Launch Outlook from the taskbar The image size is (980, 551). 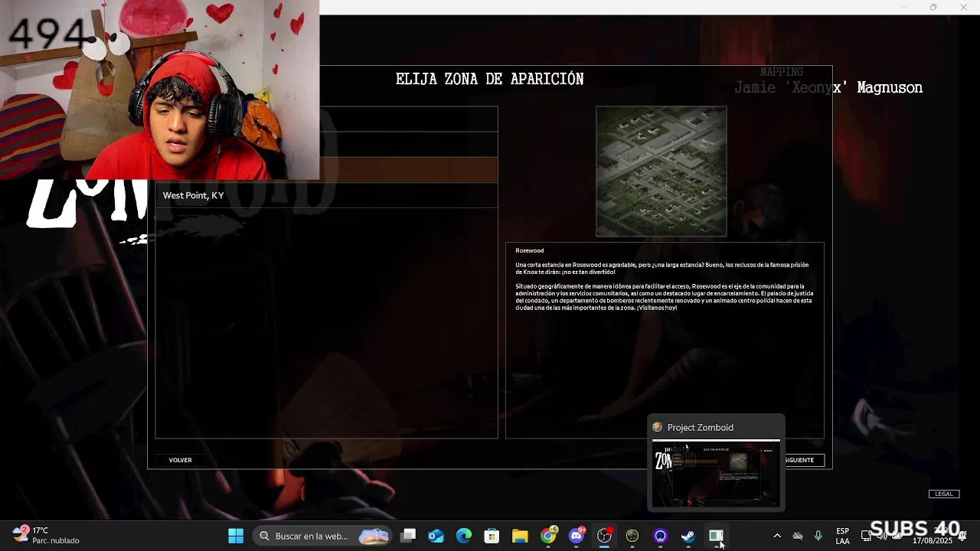(436, 536)
